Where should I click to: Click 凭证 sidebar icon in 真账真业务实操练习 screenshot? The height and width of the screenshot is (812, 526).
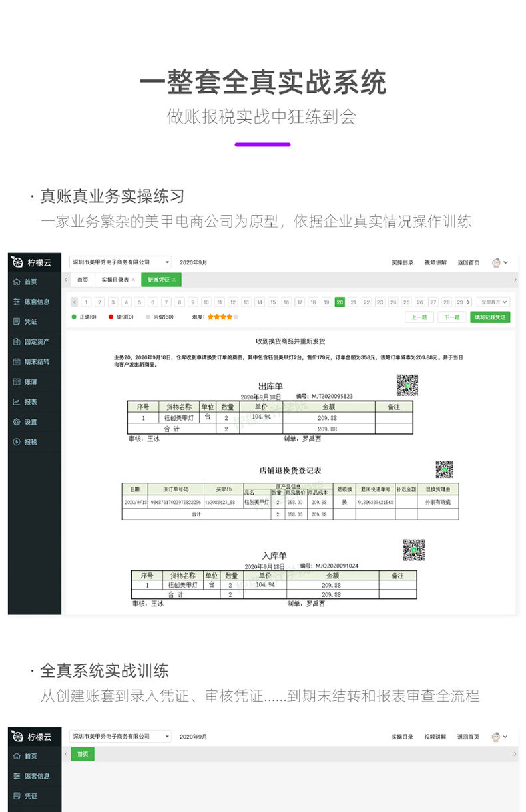(17, 322)
